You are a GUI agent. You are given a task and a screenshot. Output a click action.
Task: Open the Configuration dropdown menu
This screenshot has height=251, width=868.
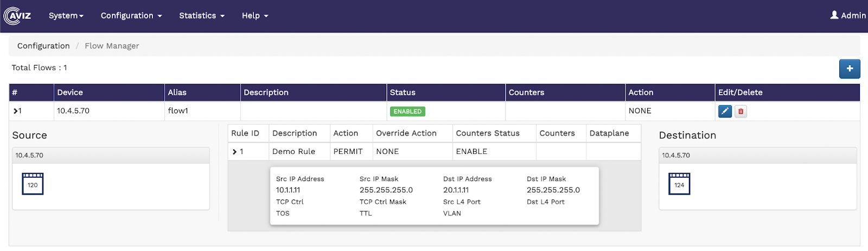click(x=131, y=16)
